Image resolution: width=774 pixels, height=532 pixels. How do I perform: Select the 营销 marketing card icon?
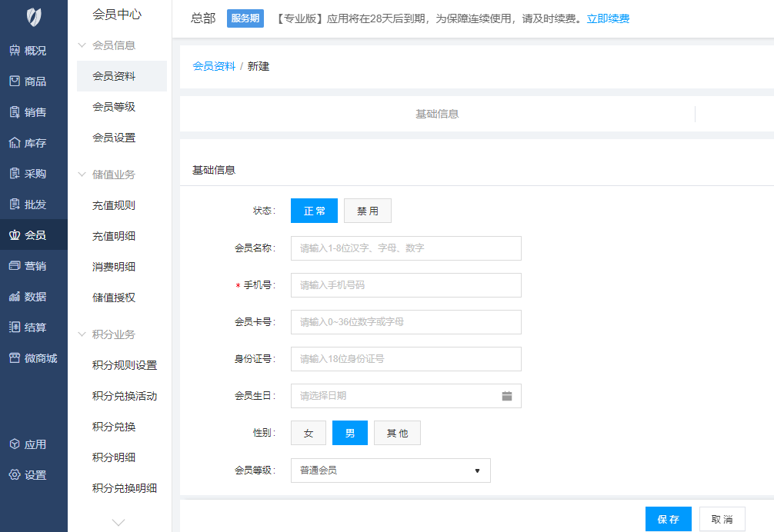[x=15, y=266]
